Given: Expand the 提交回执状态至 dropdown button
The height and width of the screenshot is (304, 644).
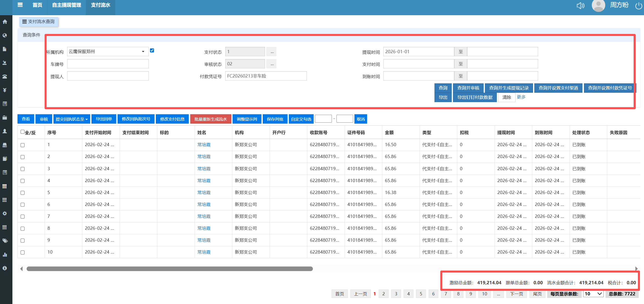Looking at the screenshot, I should [x=71, y=119].
